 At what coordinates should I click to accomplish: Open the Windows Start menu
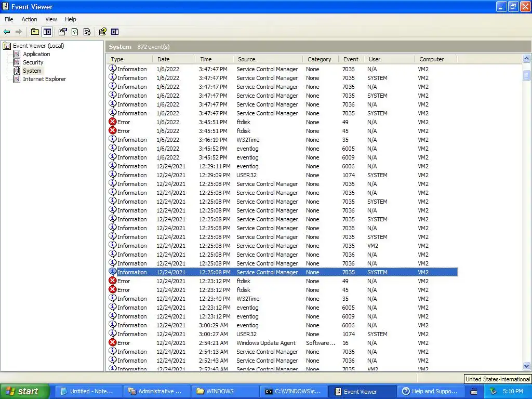point(25,392)
